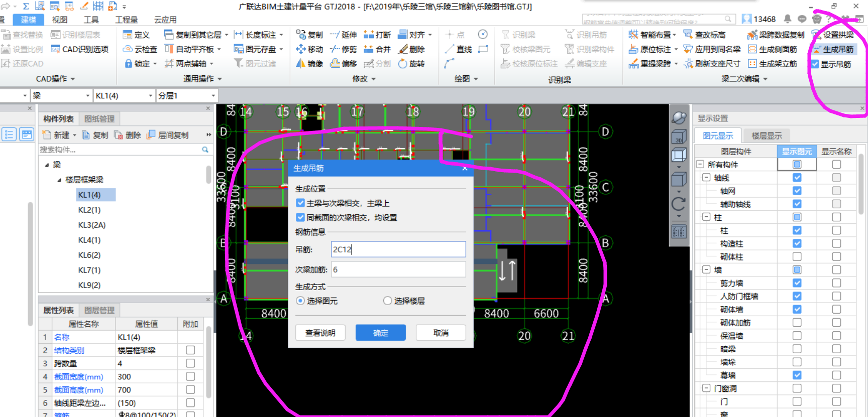This screenshot has width=868, height=417.
Task: Collapse the 轴线 group in display settings
Action: (706, 177)
